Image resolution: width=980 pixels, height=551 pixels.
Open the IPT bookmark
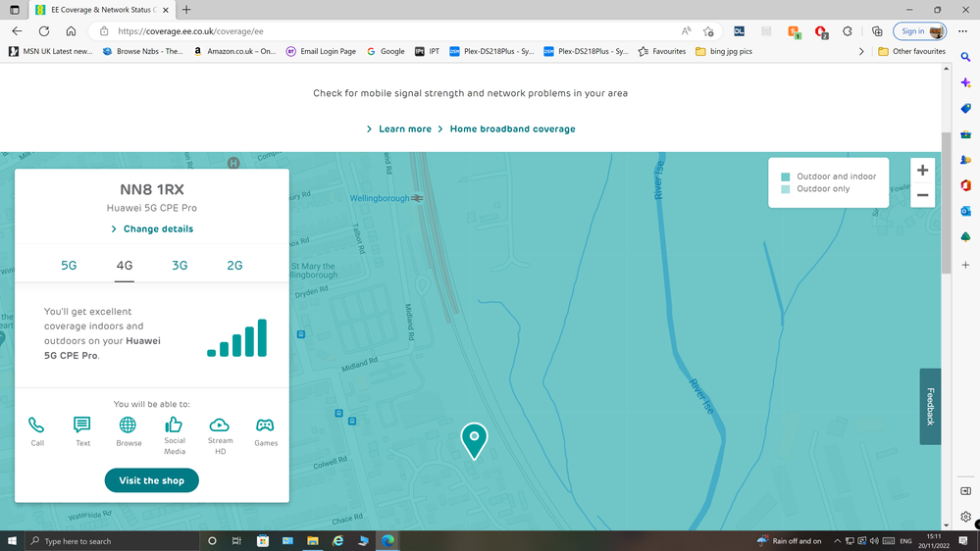tap(428, 51)
